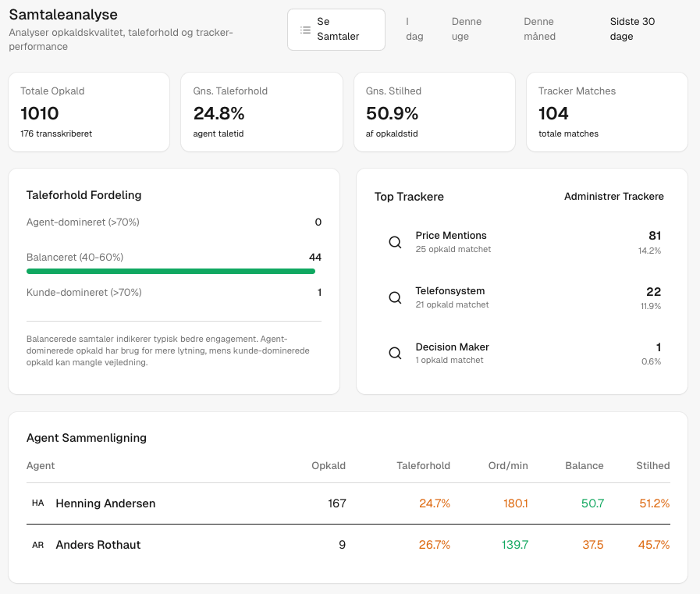Select Henning Andersen's HA avatar badge

click(37, 503)
